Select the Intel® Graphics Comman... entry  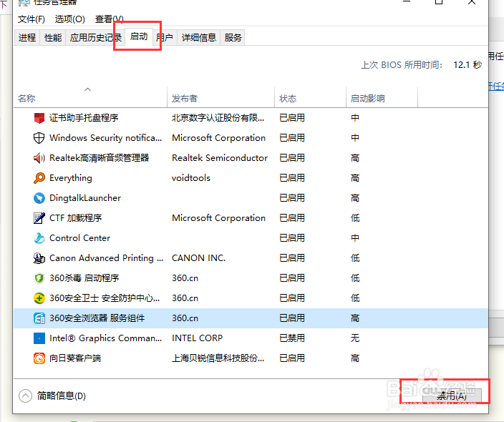[x=105, y=338]
